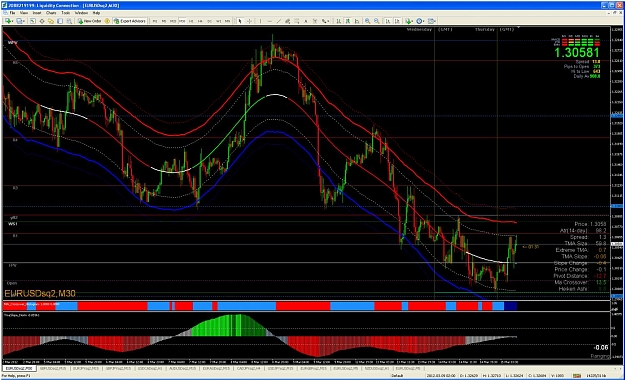Select the equidistant channel tool
This screenshot has width=625, height=380.
[x=287, y=21]
